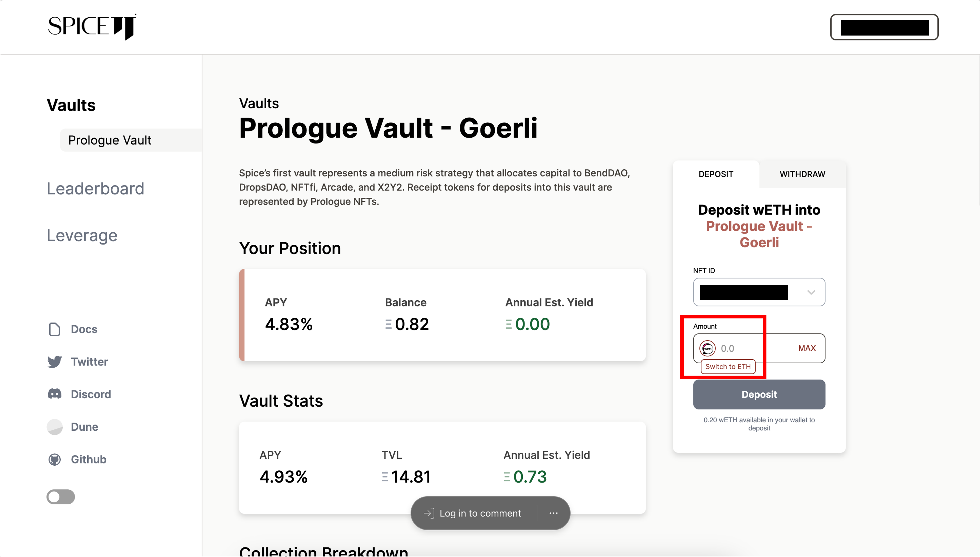Click the Docs page icon
Screen dimensions: 980x557
[x=55, y=329]
